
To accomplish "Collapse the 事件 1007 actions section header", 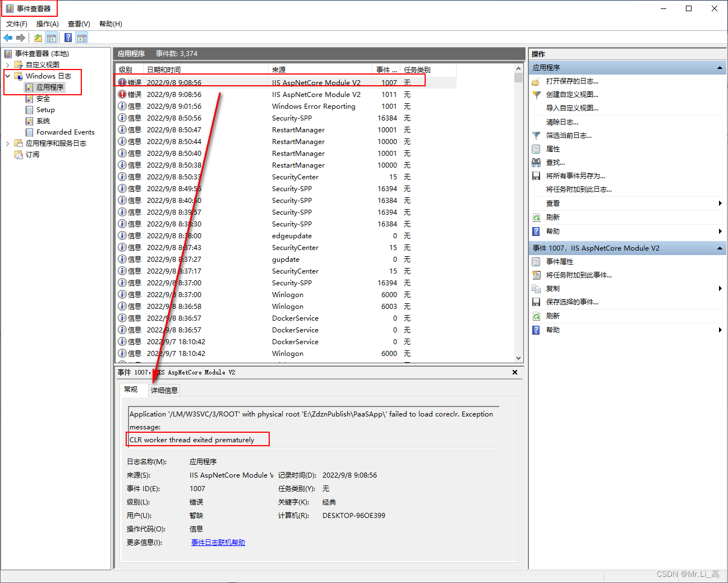I will tap(720, 248).
